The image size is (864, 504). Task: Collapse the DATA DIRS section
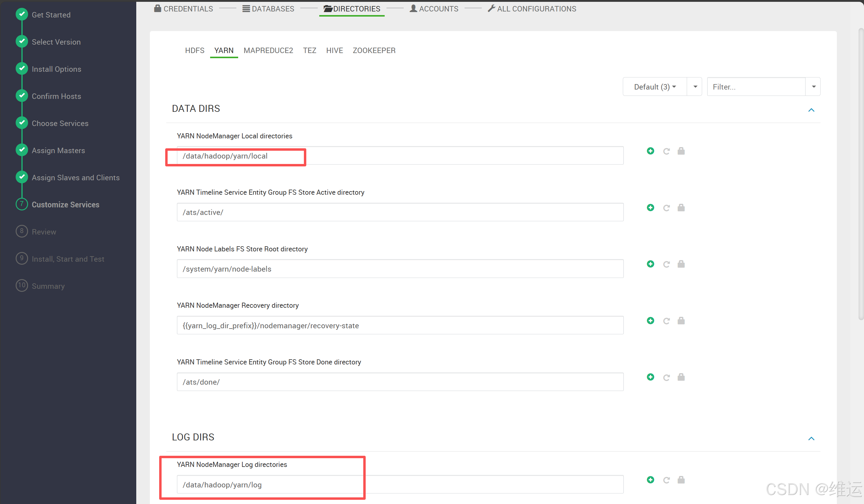pos(811,110)
